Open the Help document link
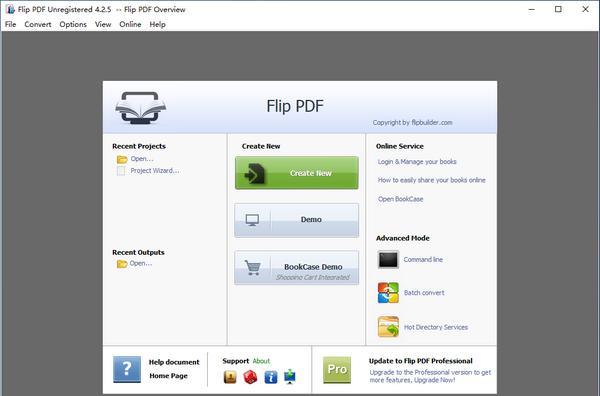Image resolution: width=600 pixels, height=396 pixels. (x=174, y=362)
